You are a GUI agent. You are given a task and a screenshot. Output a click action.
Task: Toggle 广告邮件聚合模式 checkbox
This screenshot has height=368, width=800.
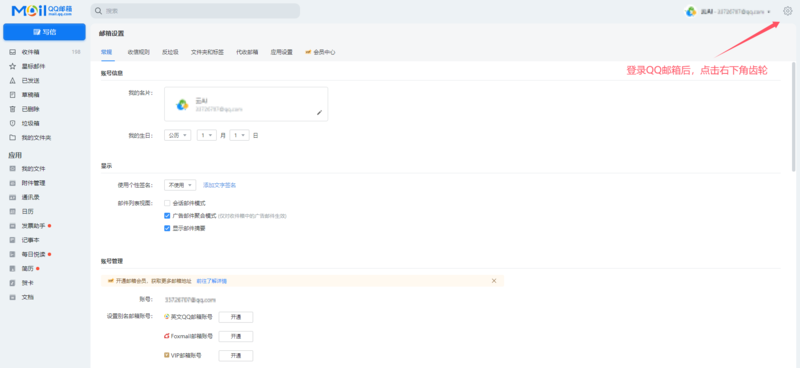[167, 216]
